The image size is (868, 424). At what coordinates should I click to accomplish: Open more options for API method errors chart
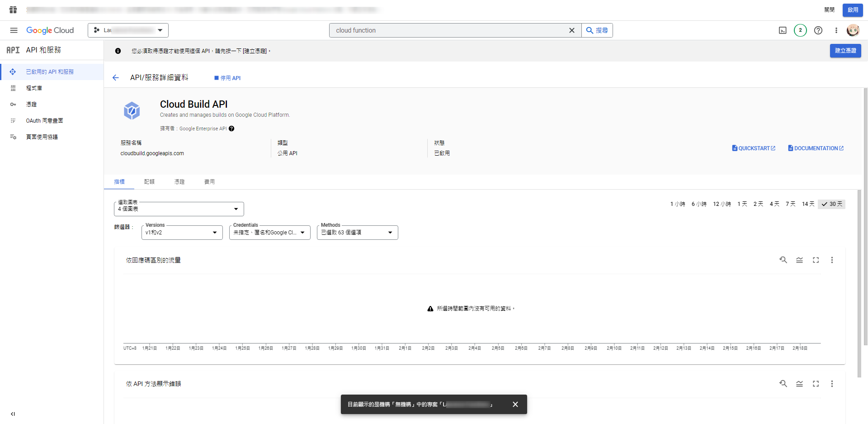click(832, 384)
